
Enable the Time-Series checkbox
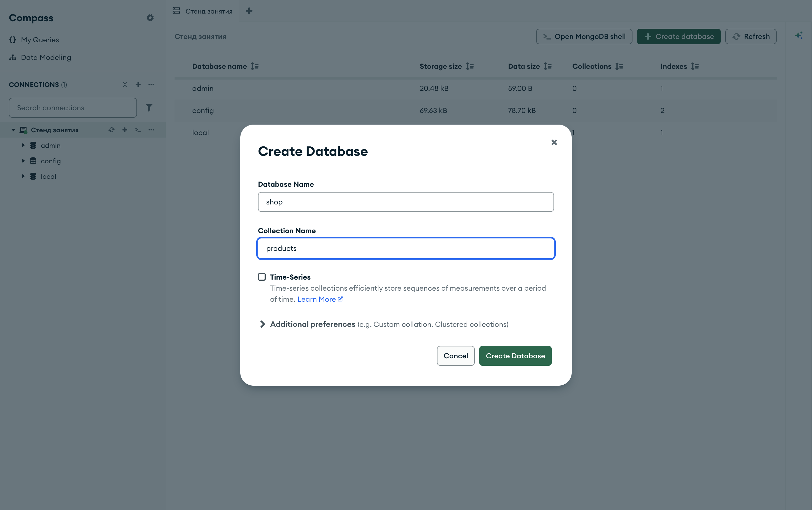262,277
